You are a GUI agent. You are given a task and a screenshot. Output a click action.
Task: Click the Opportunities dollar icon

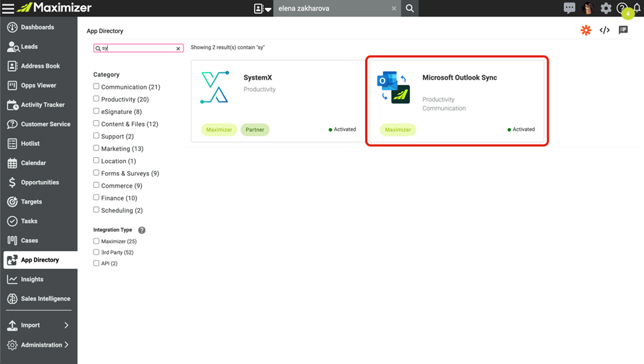(x=13, y=182)
